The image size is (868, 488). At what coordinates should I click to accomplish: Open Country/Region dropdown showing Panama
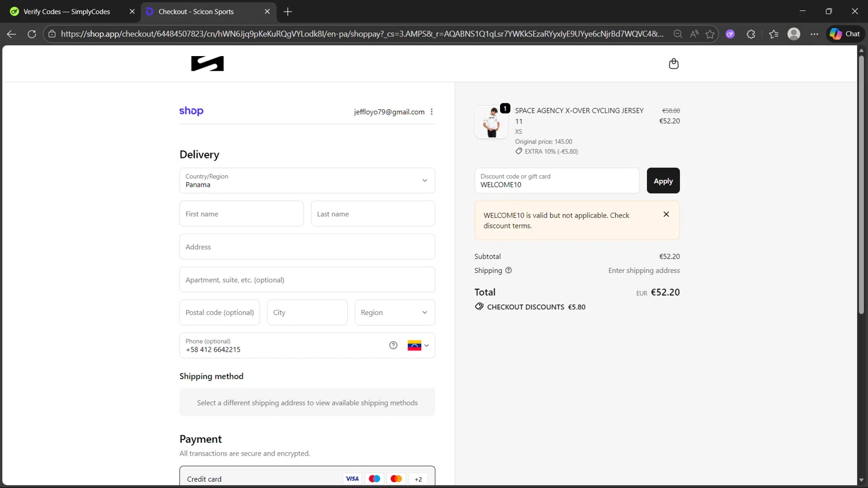tap(307, 180)
